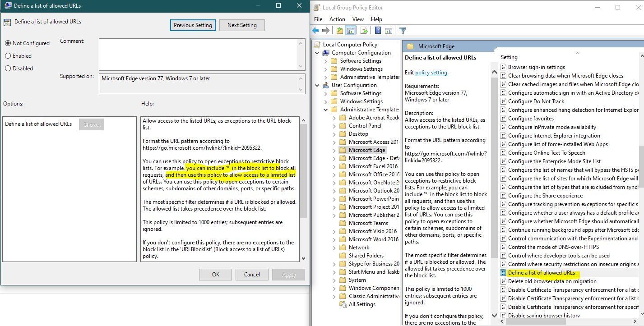Select Configure InPrivate mode availability setting
The image size is (644, 326).
(552, 127)
